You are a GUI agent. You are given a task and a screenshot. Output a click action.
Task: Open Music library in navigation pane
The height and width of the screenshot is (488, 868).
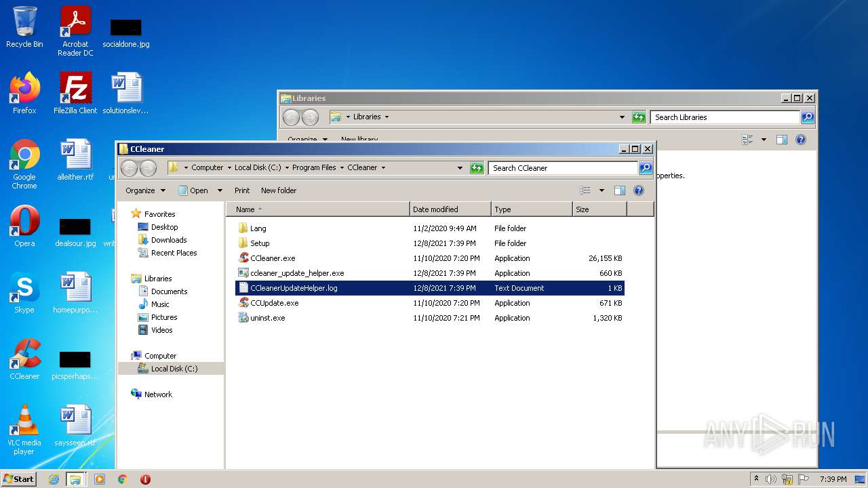[x=160, y=304]
